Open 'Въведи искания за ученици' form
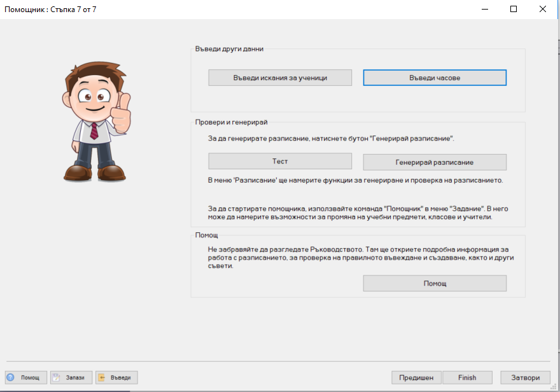 click(x=280, y=78)
